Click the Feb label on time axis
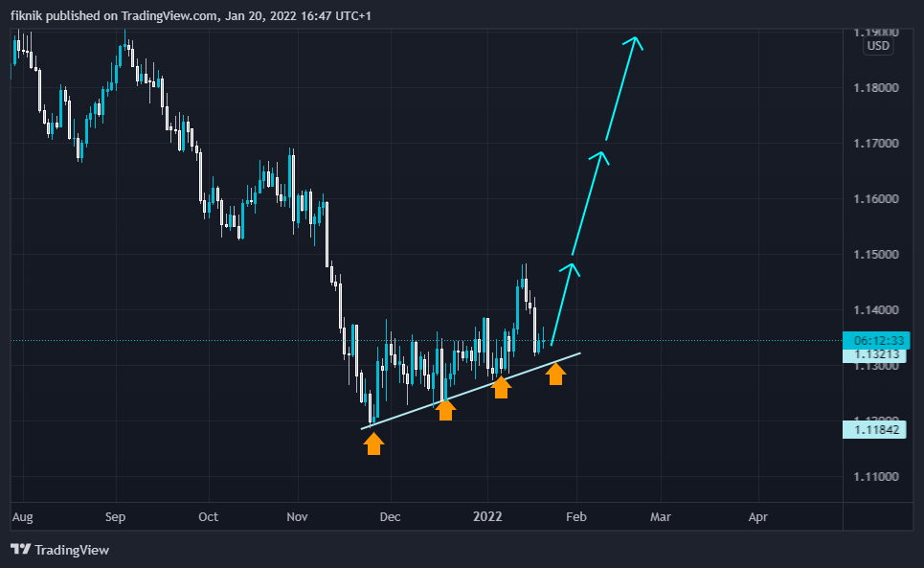Viewport: 924px width, 568px height. [x=576, y=516]
